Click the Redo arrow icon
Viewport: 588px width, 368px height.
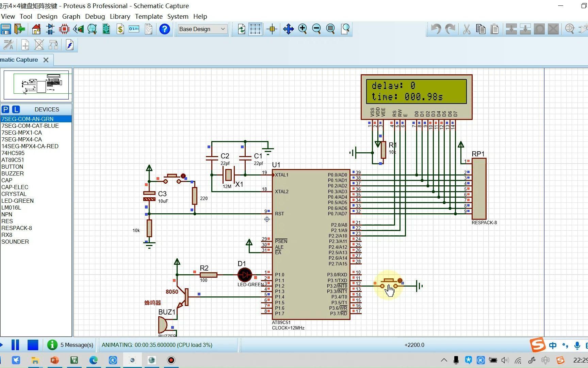pos(450,29)
